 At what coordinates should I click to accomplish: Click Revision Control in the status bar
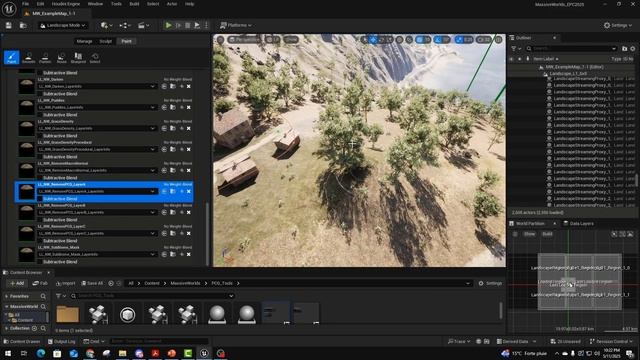tap(611, 341)
